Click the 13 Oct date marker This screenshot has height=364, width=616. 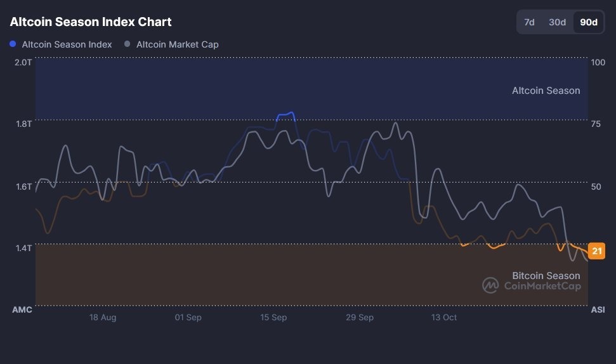click(444, 317)
